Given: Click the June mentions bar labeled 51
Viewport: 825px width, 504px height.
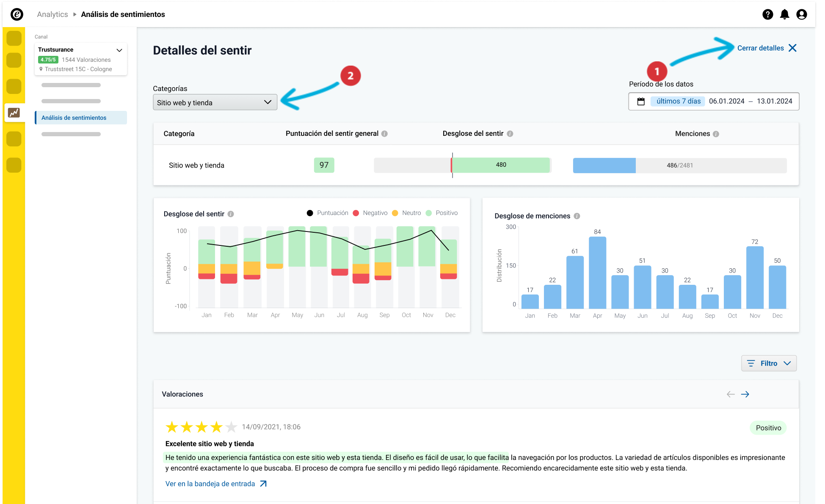Looking at the screenshot, I should 642,287.
